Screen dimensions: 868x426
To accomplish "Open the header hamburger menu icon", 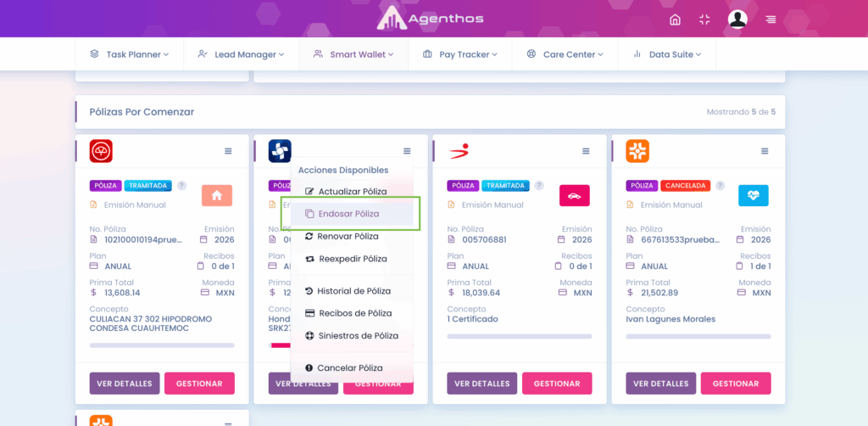I will tap(771, 20).
